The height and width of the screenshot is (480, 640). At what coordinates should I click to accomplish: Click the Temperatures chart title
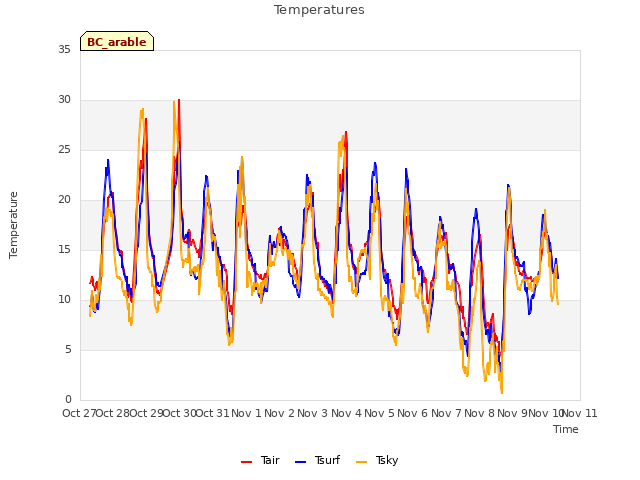[x=319, y=10]
